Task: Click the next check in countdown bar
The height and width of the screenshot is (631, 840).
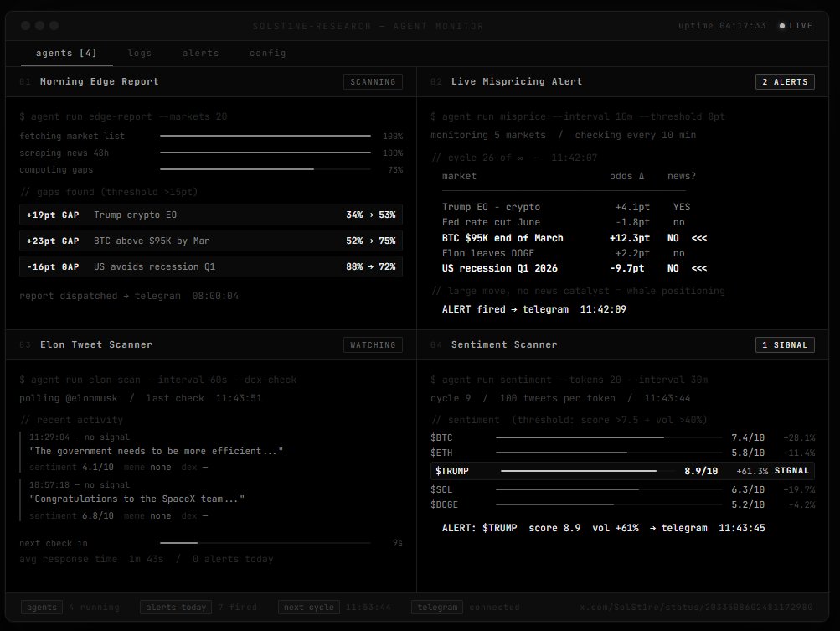Action: coord(265,542)
